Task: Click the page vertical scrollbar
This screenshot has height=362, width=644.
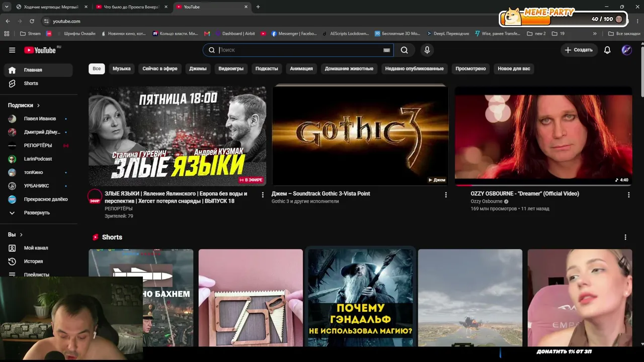Action: point(642,70)
